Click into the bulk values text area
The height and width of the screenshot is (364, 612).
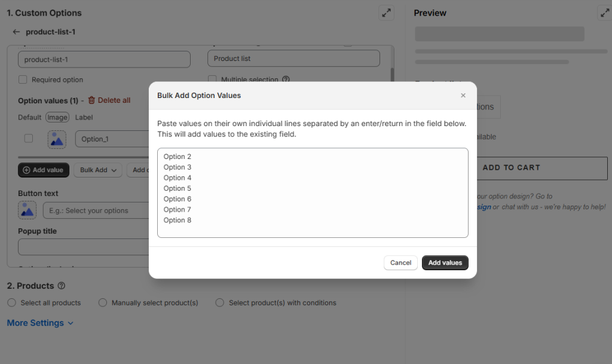313,192
